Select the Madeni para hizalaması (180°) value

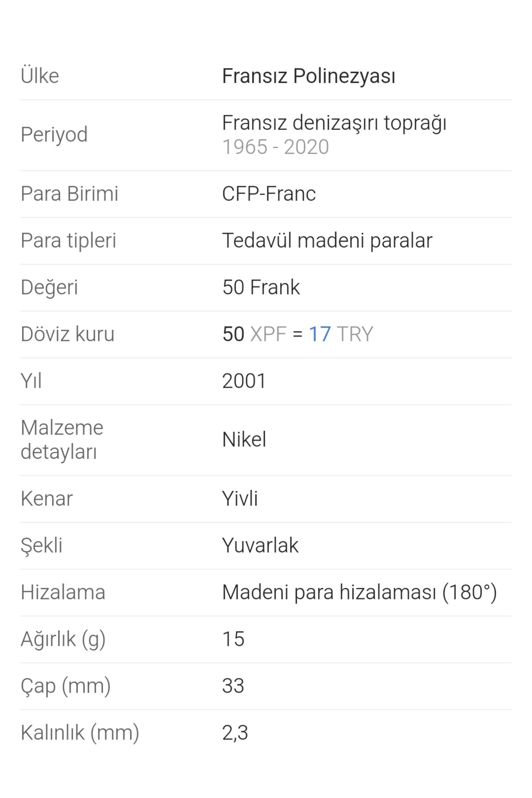[360, 592]
